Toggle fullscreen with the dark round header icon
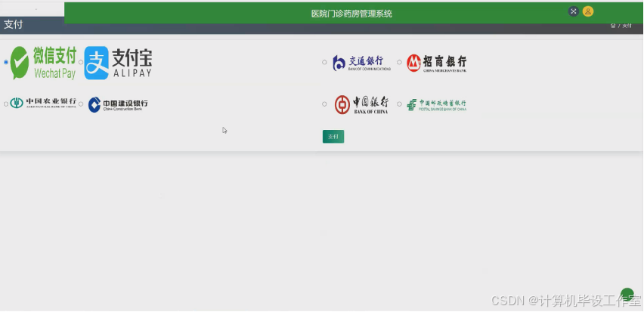 (574, 11)
